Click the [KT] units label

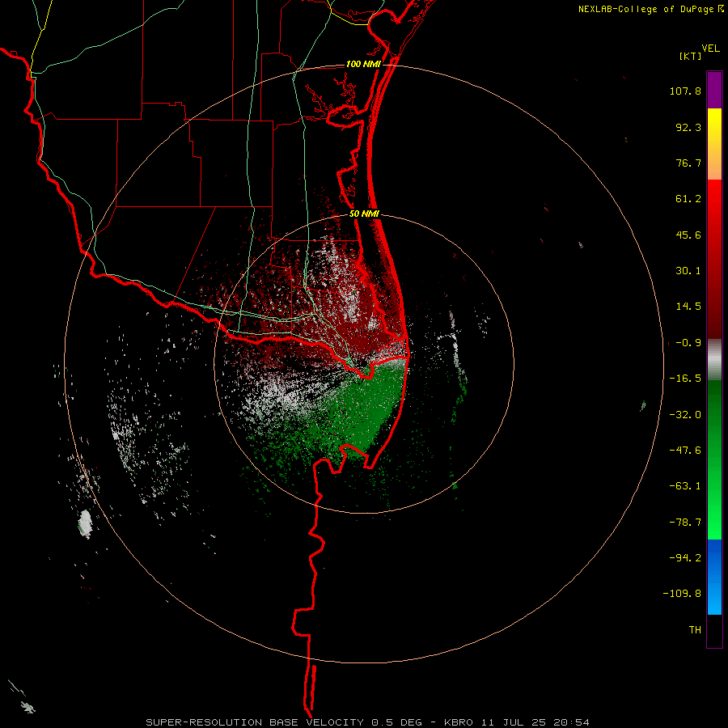(691, 56)
